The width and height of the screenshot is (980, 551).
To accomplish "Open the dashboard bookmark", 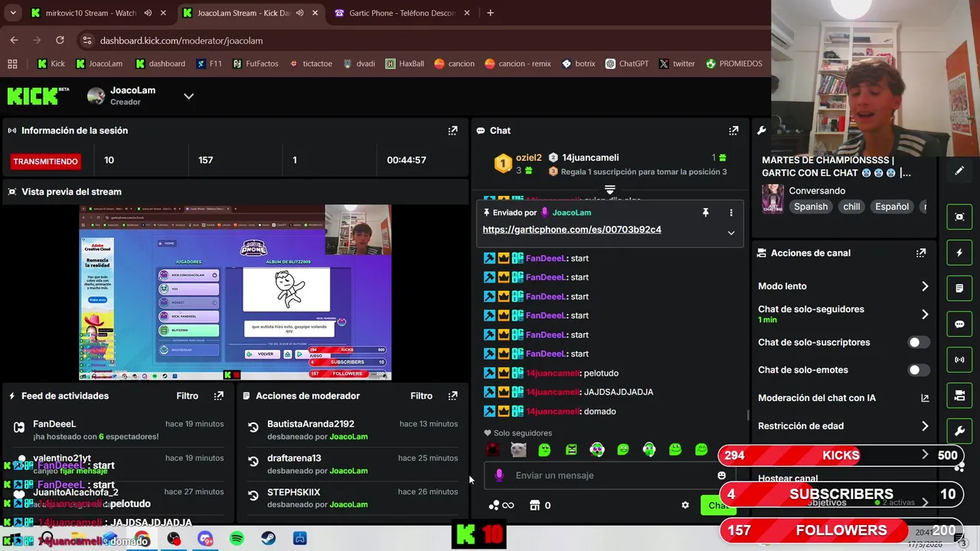I will point(160,64).
